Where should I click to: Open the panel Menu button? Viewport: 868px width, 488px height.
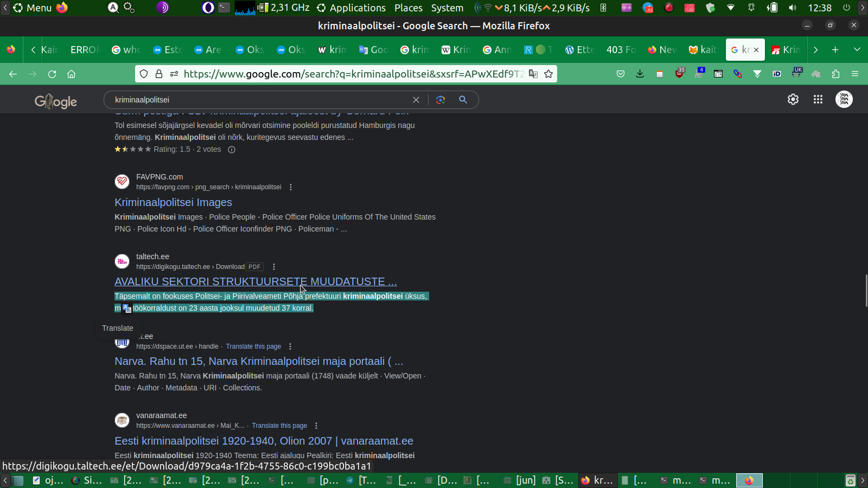click(33, 8)
